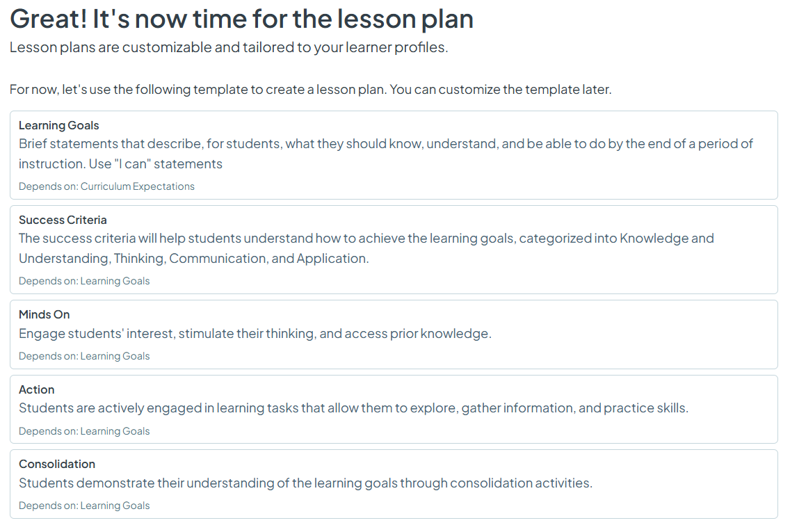This screenshot has width=790, height=532.
Task: Click the Success Criteria description text
Action: [366, 248]
